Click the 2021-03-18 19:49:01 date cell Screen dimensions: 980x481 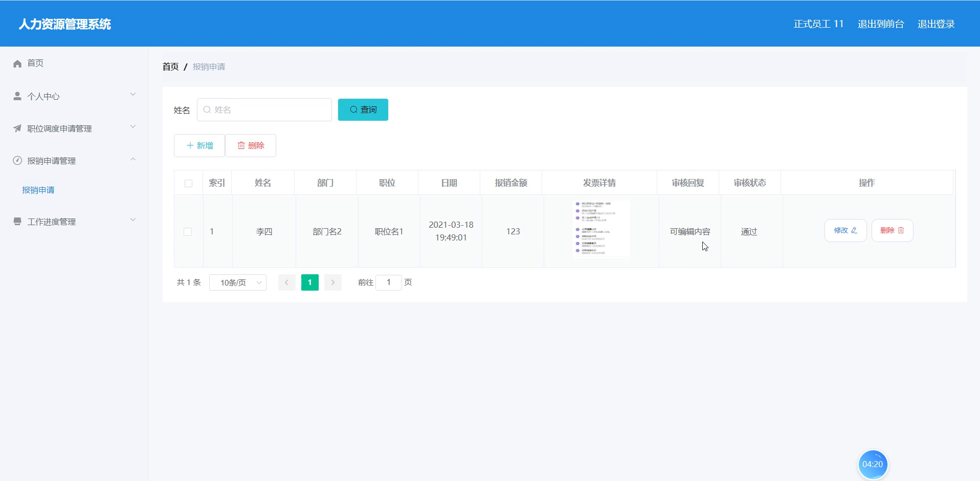point(451,231)
